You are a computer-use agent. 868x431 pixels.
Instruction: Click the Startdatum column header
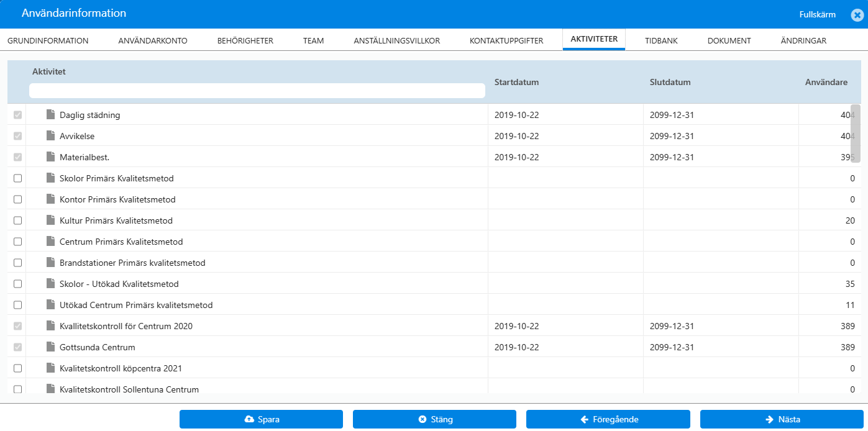point(516,82)
